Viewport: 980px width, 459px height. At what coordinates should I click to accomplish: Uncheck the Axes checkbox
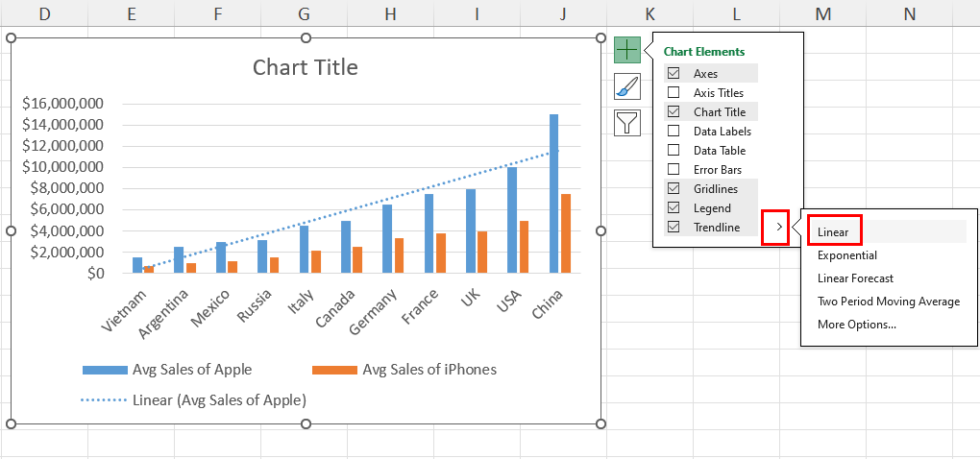(x=673, y=74)
